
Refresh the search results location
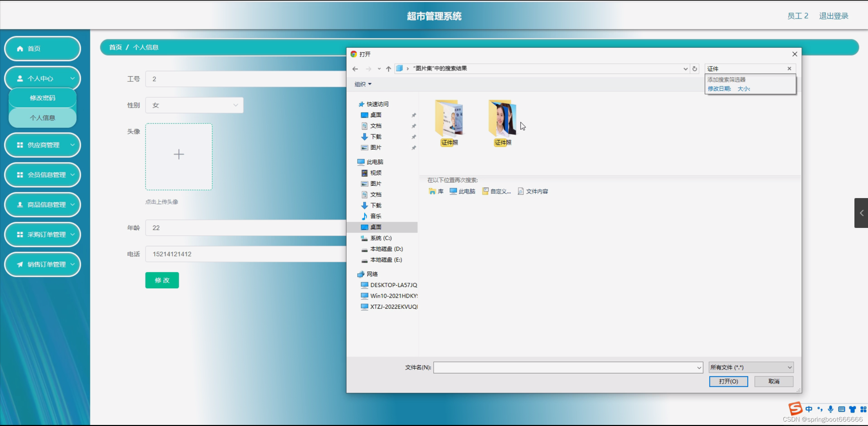pos(695,69)
